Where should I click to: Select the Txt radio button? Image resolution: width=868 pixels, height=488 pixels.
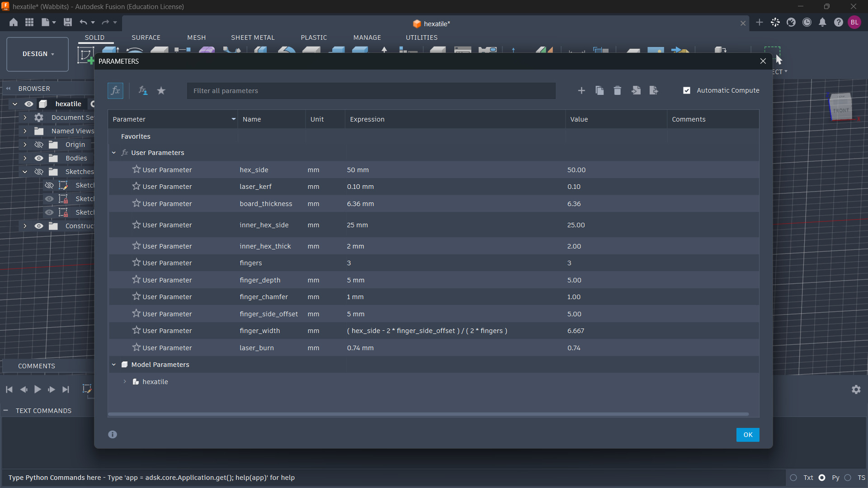coord(793,478)
